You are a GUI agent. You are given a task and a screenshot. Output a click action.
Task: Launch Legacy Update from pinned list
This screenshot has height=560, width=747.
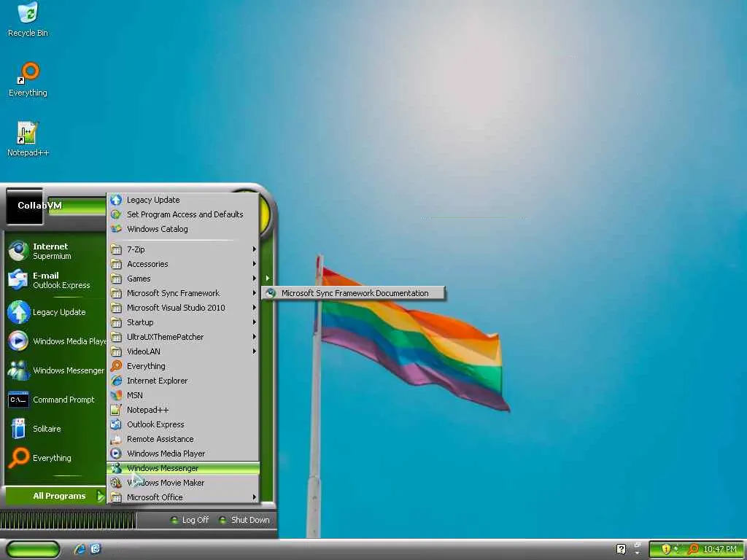click(x=55, y=312)
